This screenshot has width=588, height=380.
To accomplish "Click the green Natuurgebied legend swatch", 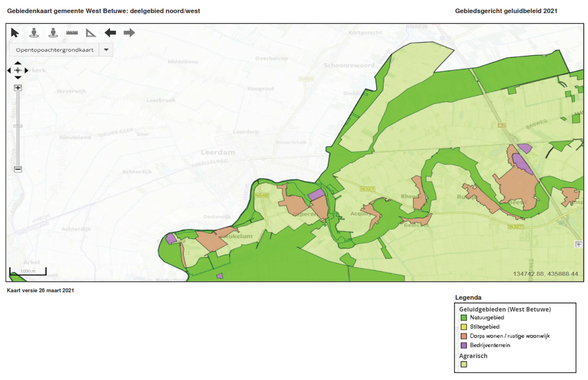I will coord(464,317).
